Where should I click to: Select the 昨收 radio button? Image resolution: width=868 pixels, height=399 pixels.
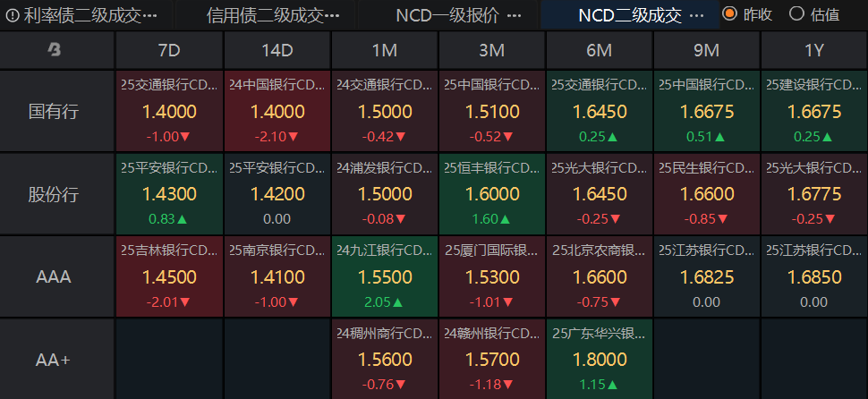[x=729, y=13]
